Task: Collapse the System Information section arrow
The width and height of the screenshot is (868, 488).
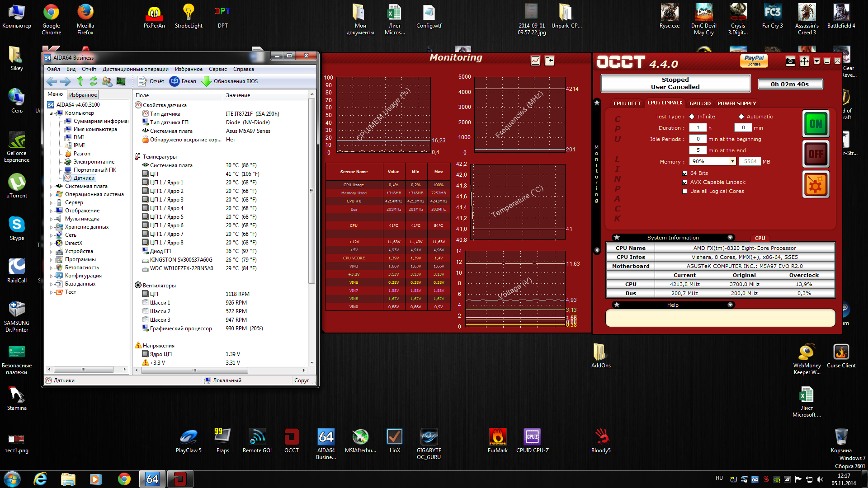Action: [730, 238]
